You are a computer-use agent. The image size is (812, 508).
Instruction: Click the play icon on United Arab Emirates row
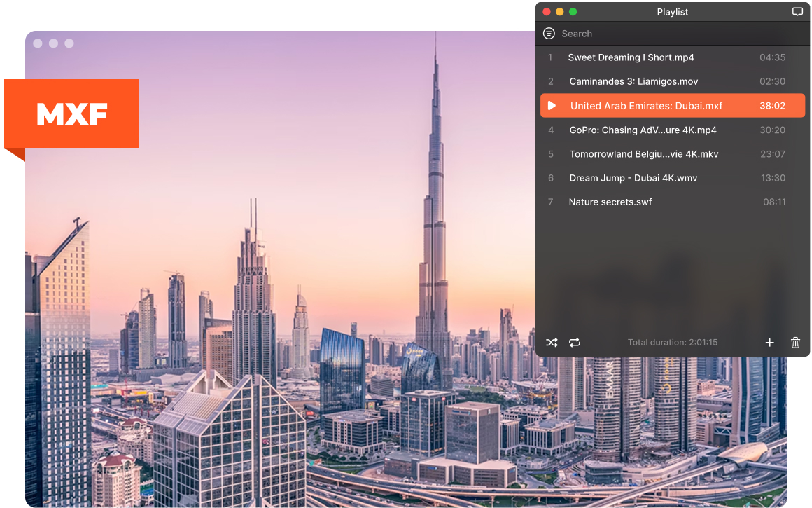552,106
